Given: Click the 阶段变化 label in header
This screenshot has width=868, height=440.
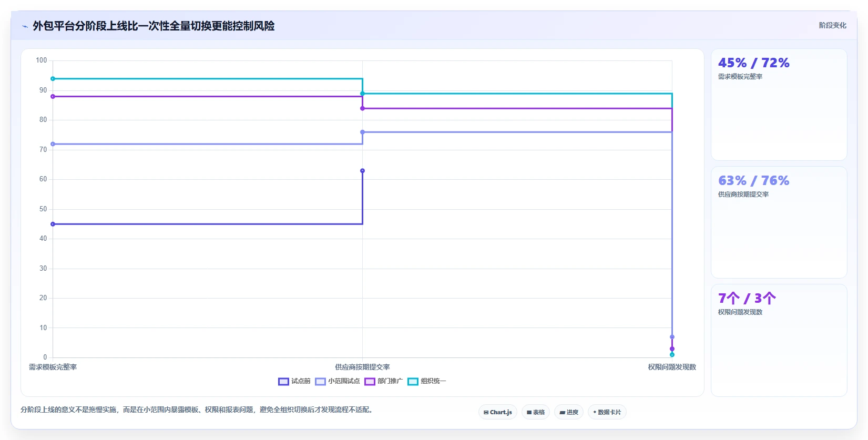Looking at the screenshot, I should tap(833, 25).
